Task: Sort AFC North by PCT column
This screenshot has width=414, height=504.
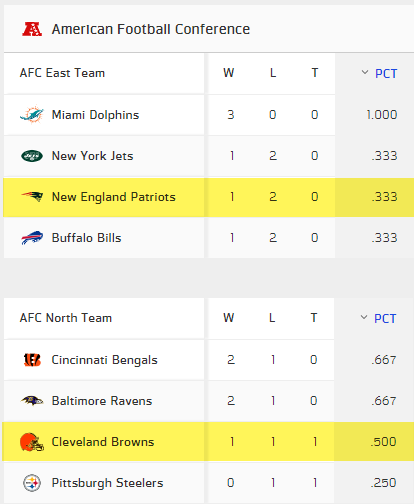Action: [x=385, y=318]
